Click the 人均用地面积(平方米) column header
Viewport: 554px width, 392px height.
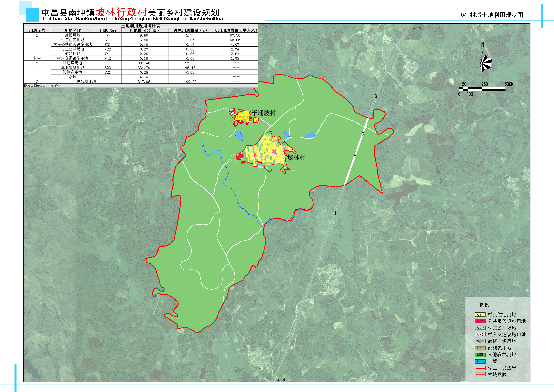click(x=236, y=30)
